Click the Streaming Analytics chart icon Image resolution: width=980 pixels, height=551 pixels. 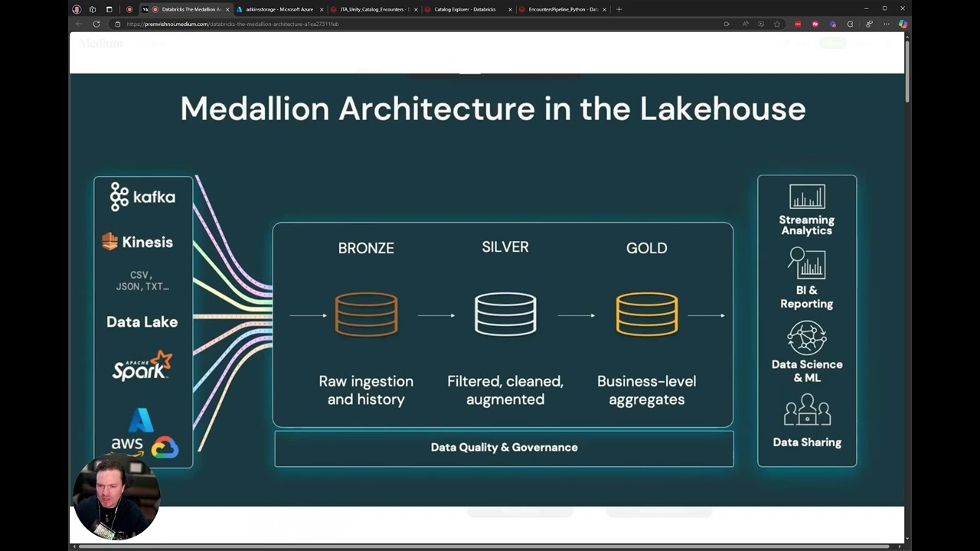tap(807, 197)
